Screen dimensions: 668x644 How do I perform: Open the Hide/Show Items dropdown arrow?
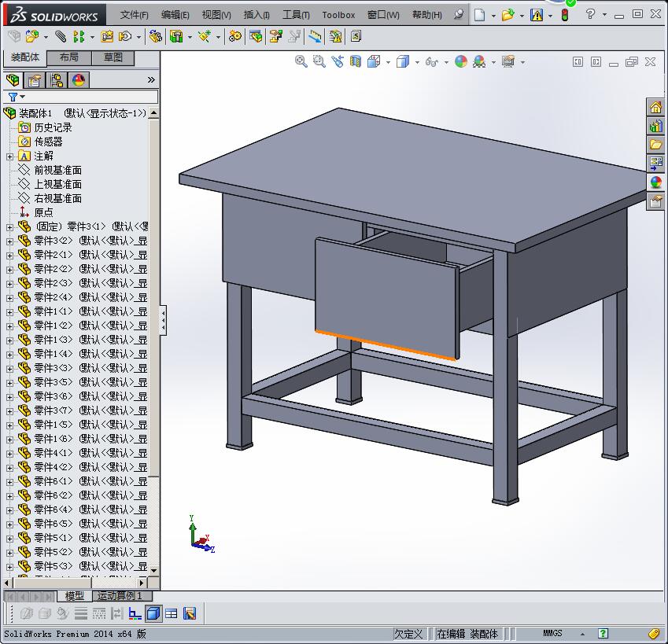pos(446,62)
